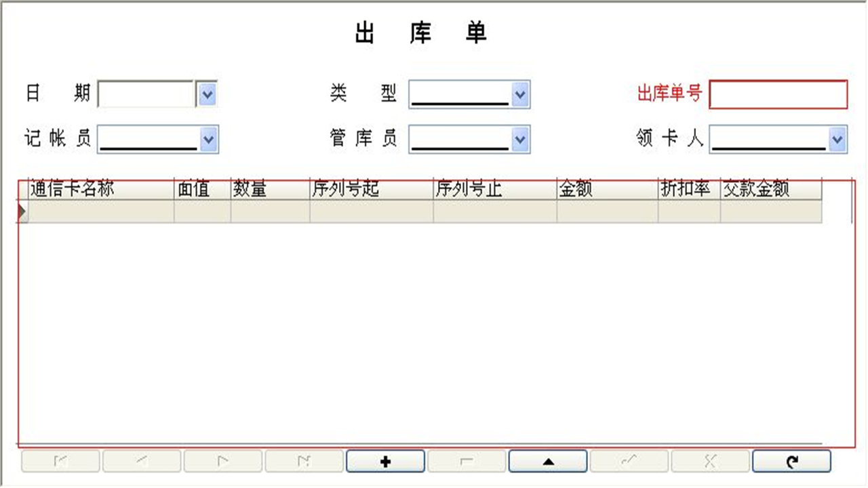Click the checkmark Post icon
This screenshot has height=488, width=868.
[629, 461]
